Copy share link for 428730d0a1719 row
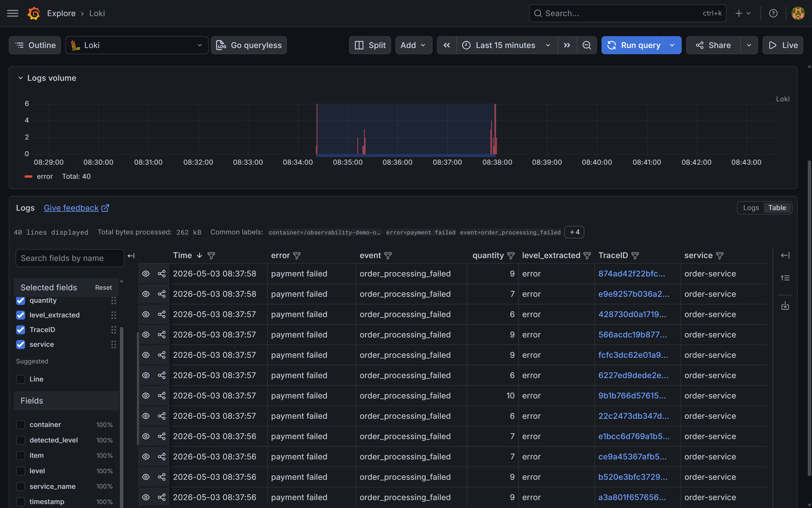Image resolution: width=812 pixels, height=508 pixels. point(162,315)
